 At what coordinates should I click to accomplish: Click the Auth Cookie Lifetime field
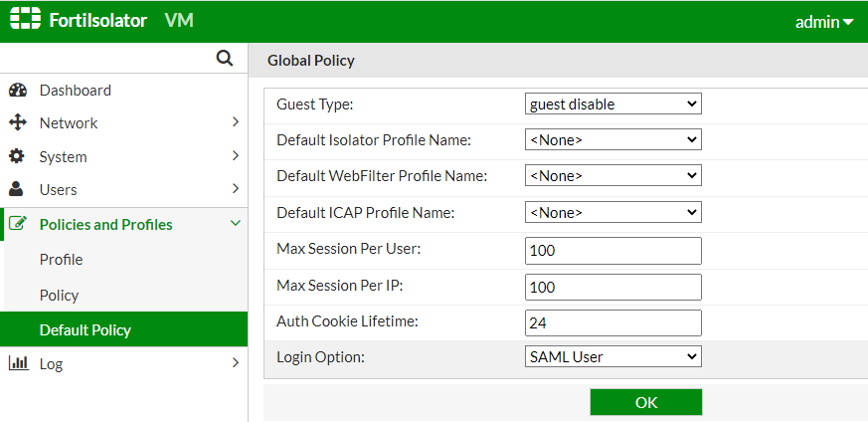tap(612, 322)
